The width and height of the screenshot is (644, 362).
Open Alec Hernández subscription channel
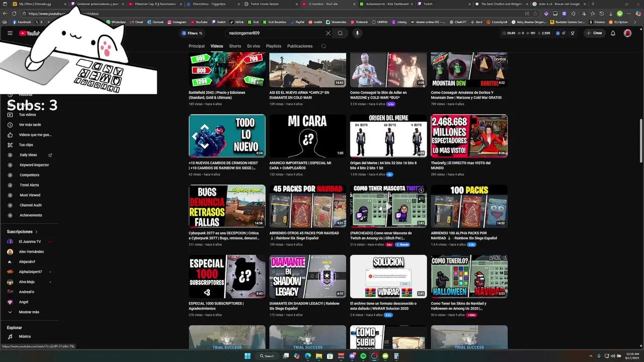(29, 252)
